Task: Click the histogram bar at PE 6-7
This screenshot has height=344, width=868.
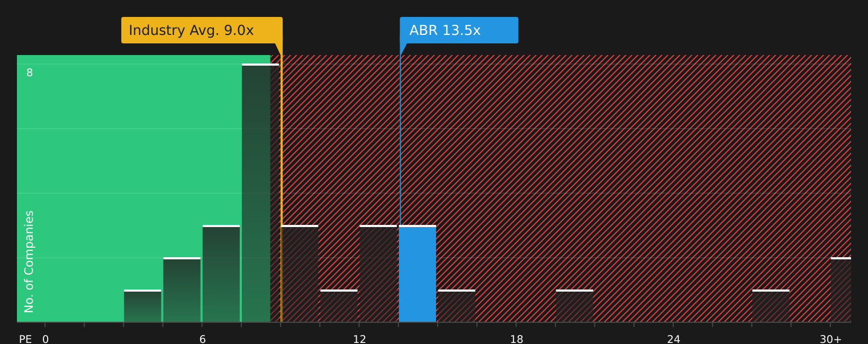Action: tap(221, 274)
